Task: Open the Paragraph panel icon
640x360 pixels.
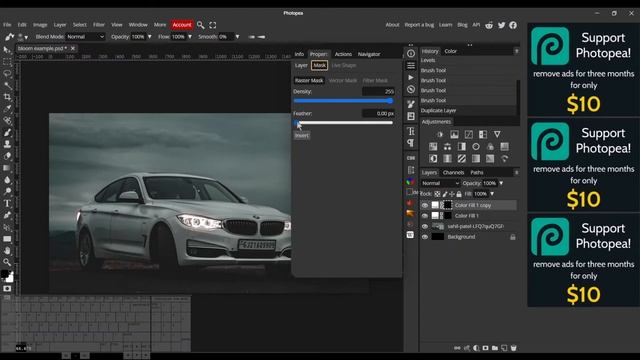Action: pos(411,143)
